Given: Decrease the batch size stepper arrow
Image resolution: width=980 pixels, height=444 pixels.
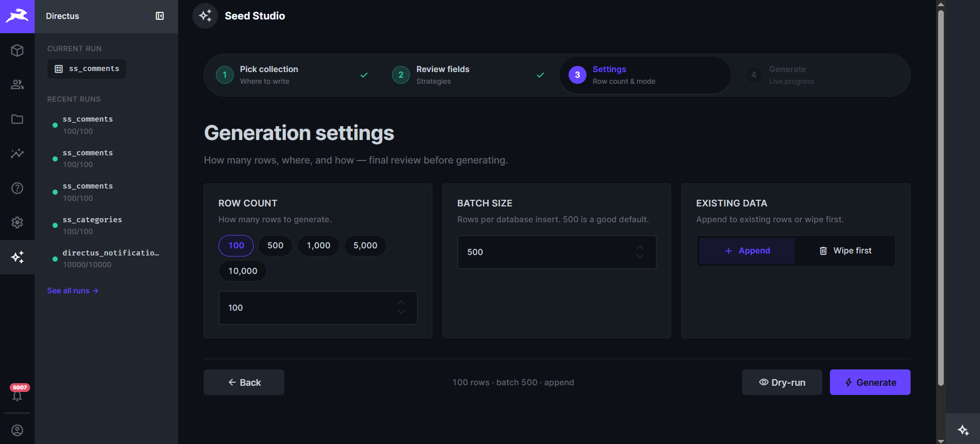Looking at the screenshot, I should 640,256.
